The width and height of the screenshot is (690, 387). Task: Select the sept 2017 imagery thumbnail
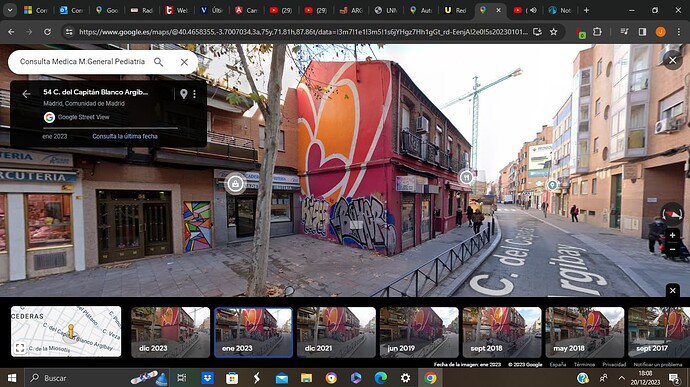(x=659, y=332)
